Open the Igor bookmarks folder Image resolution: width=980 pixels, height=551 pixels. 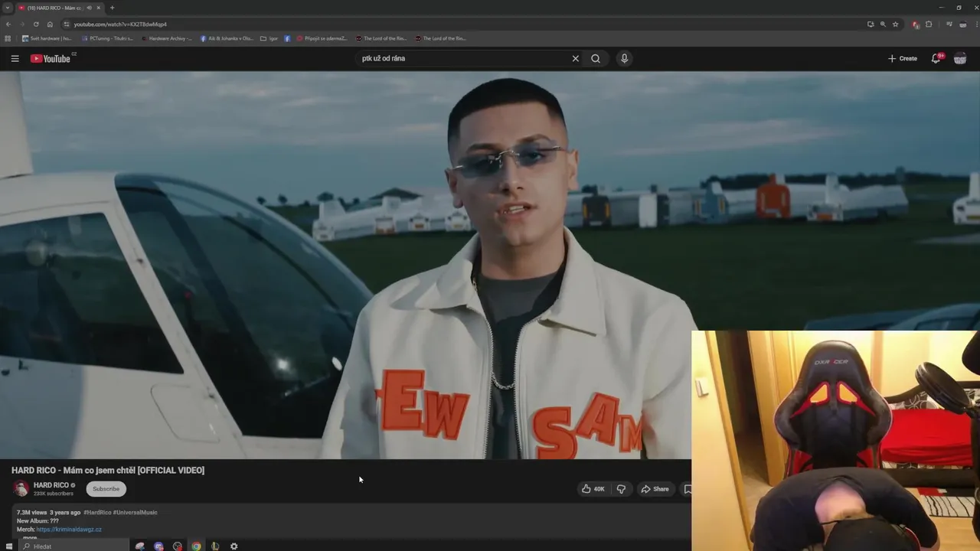coord(269,38)
